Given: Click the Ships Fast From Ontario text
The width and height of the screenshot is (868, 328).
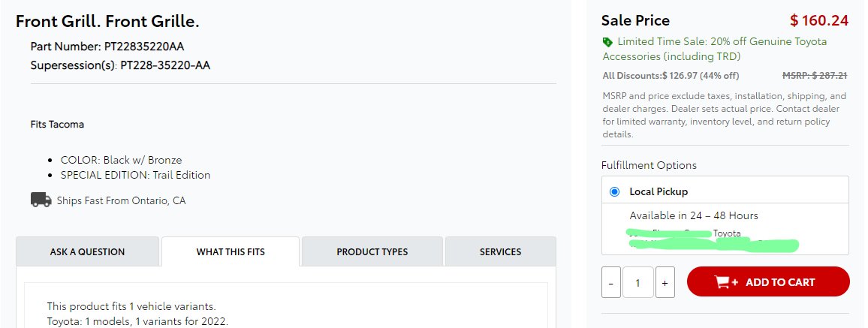Looking at the screenshot, I should (x=121, y=200).
